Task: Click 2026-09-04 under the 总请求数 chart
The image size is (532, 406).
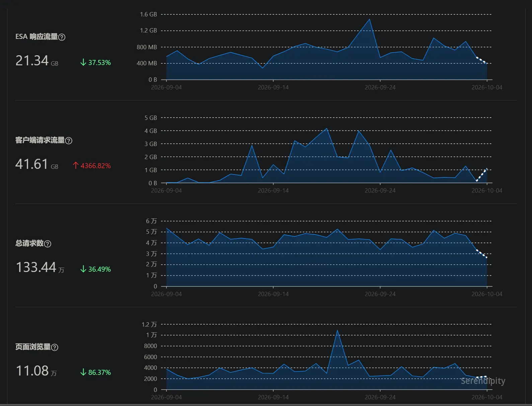Action: pyautogui.click(x=166, y=294)
